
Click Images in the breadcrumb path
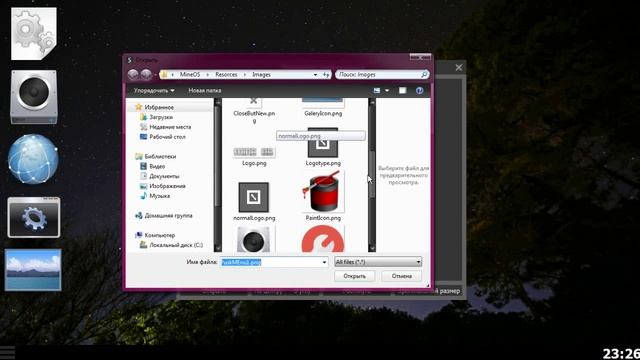coord(261,75)
